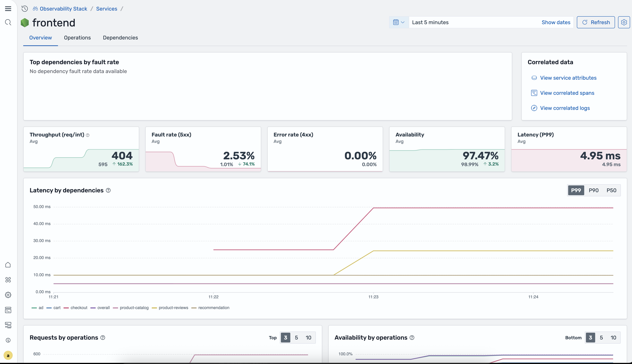Open the main navigation hamburger menu
632x364 pixels.
[8, 8]
